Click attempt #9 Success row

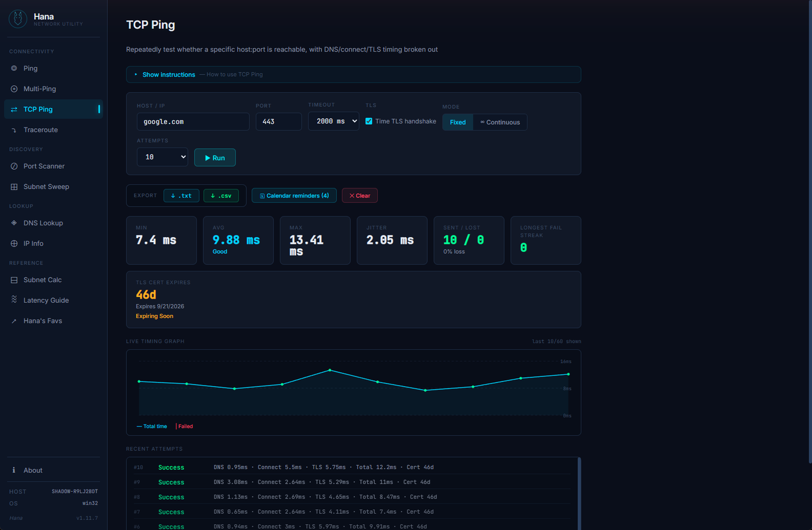point(352,482)
